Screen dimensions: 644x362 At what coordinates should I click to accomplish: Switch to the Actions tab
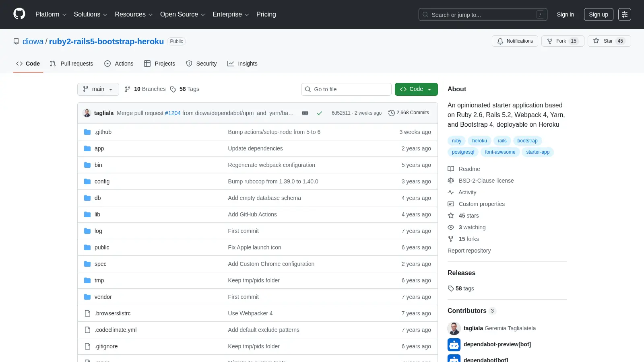point(119,64)
